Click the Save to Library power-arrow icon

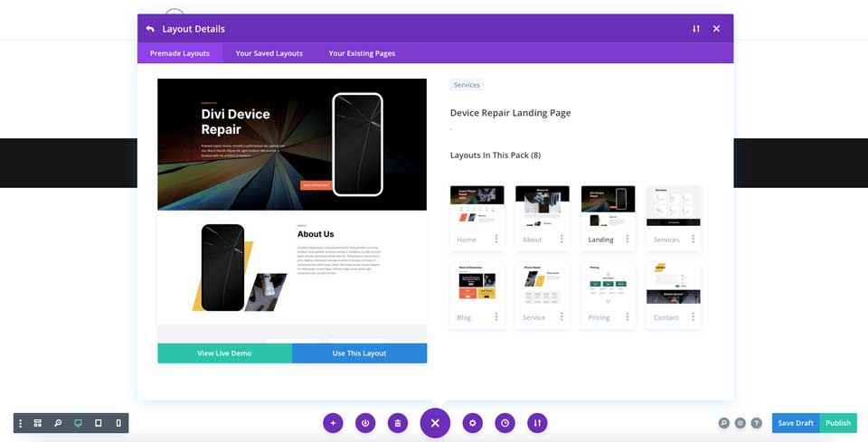coord(365,423)
